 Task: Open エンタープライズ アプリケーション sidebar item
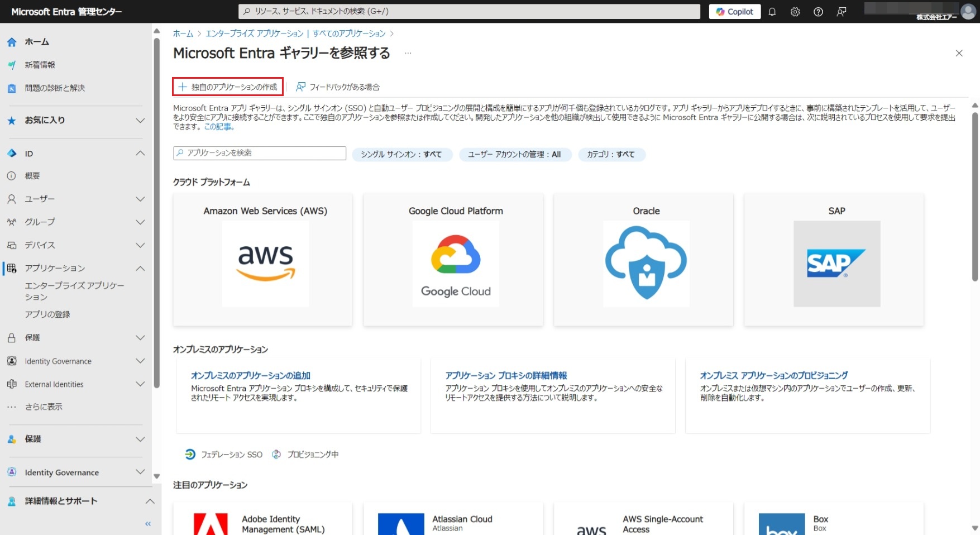[x=74, y=291]
